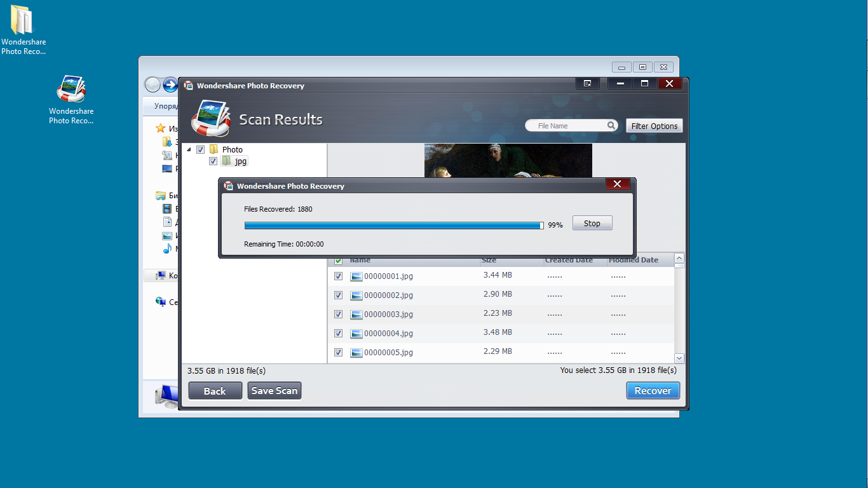
Task: Select the file name 00000002.jpg
Action: 389,295
